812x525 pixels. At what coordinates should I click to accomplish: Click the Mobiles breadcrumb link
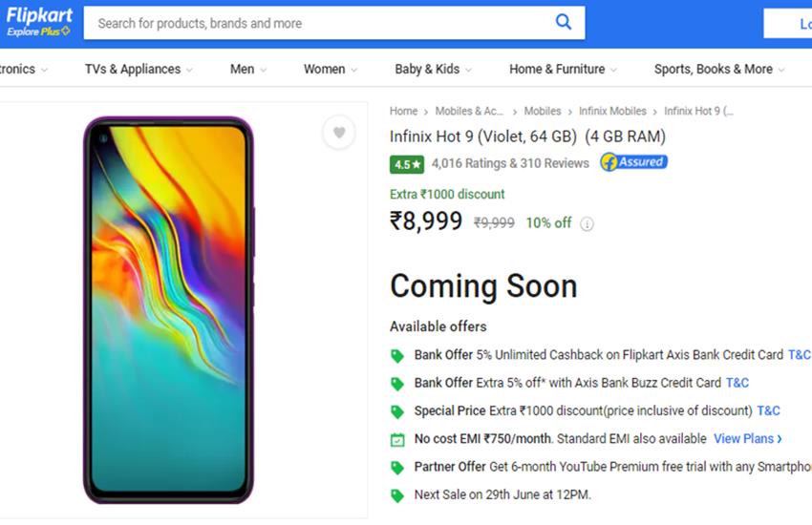click(543, 112)
